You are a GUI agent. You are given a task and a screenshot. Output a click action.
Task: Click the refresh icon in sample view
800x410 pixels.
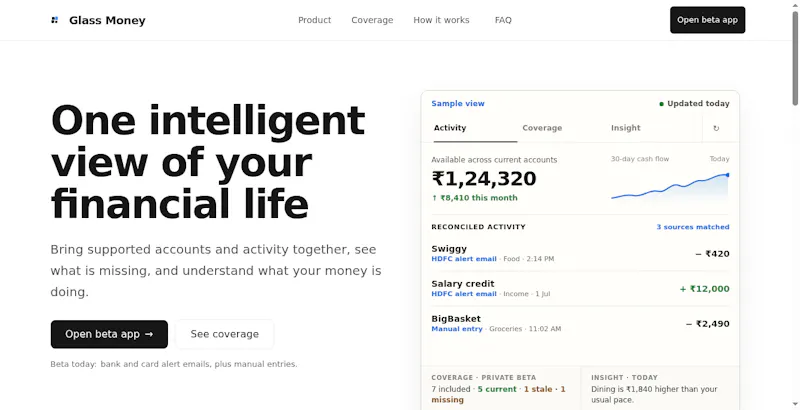coord(716,129)
